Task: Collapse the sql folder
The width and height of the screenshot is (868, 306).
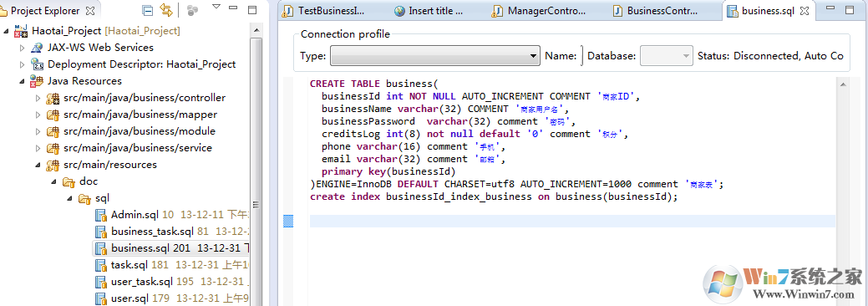Action: pos(69,198)
